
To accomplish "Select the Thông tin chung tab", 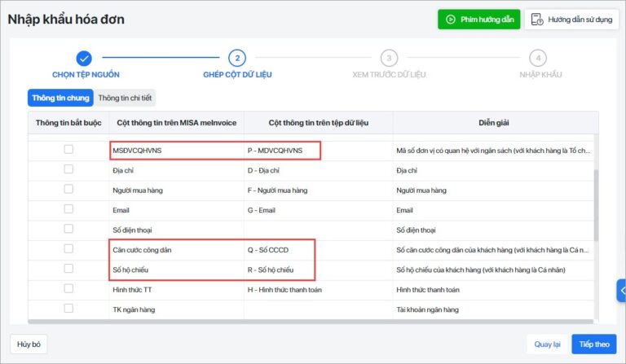I will click(x=60, y=98).
